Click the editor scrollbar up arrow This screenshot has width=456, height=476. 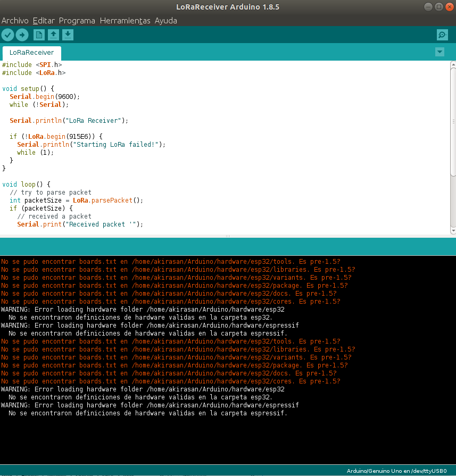coord(453,64)
